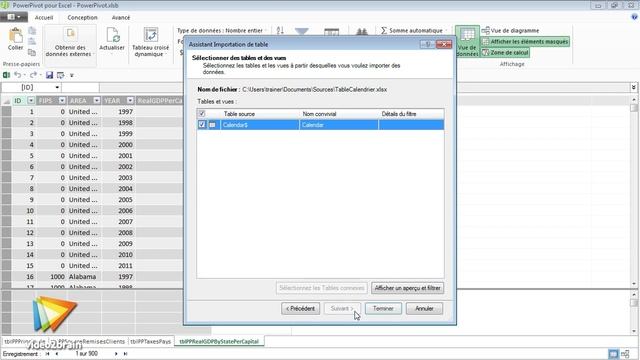
Task: Expand quick access toolbar customize arrow
Action: click(71, 75)
